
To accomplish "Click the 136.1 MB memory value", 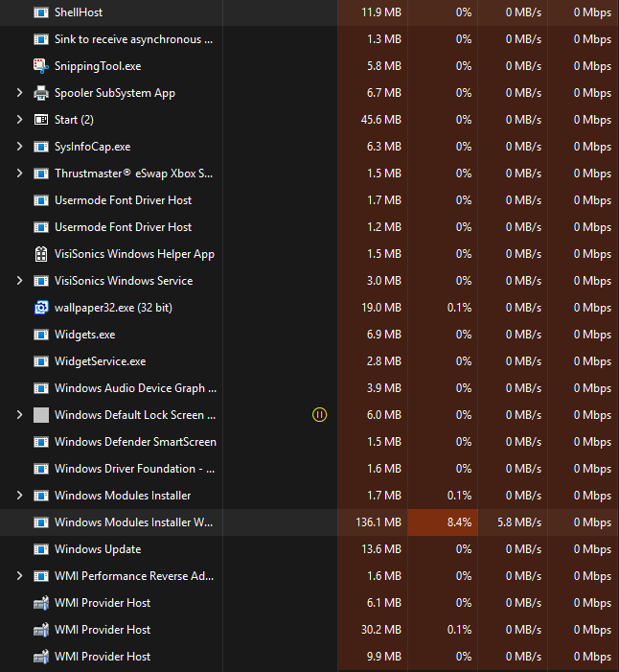I will [378, 522].
